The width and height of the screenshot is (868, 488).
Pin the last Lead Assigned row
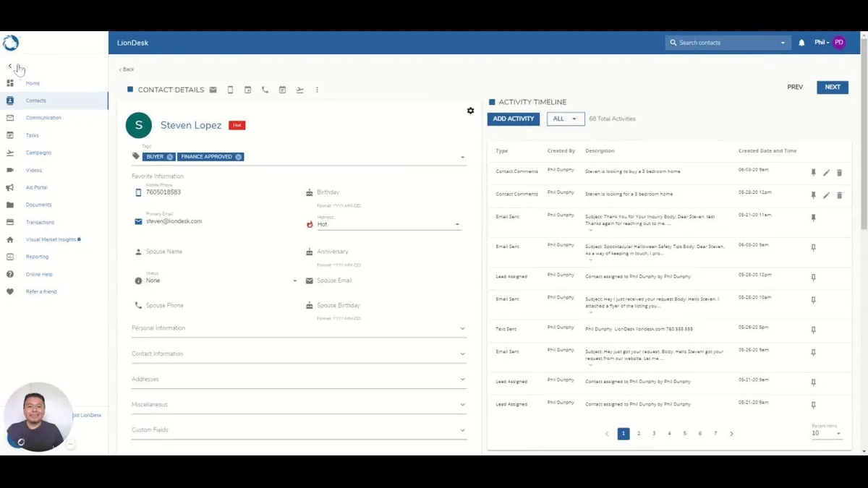[813, 405]
